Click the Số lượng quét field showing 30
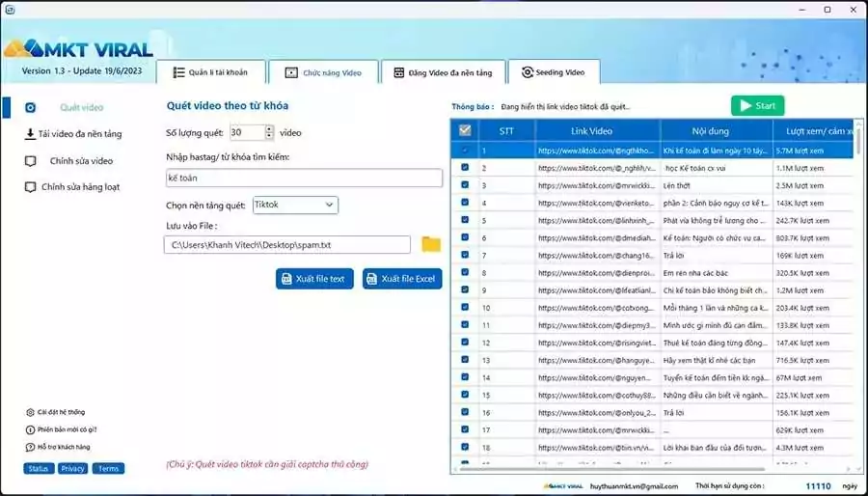The height and width of the screenshot is (496, 868). click(247, 132)
